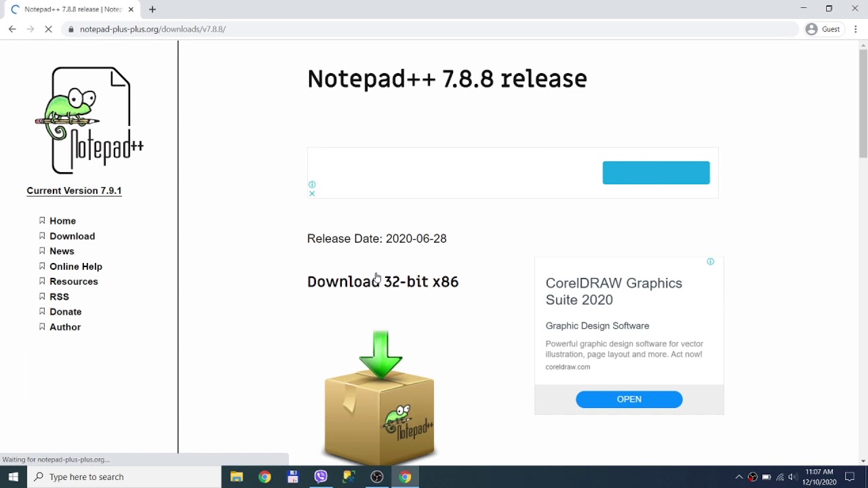Stop page loading with the X icon
Image resolution: width=868 pixels, height=488 pixels.
coord(48,29)
